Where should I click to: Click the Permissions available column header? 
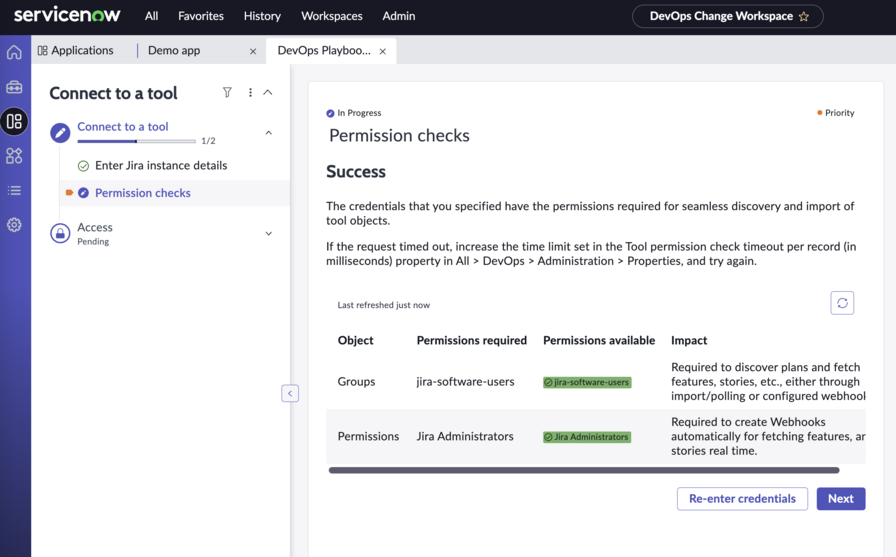click(599, 340)
